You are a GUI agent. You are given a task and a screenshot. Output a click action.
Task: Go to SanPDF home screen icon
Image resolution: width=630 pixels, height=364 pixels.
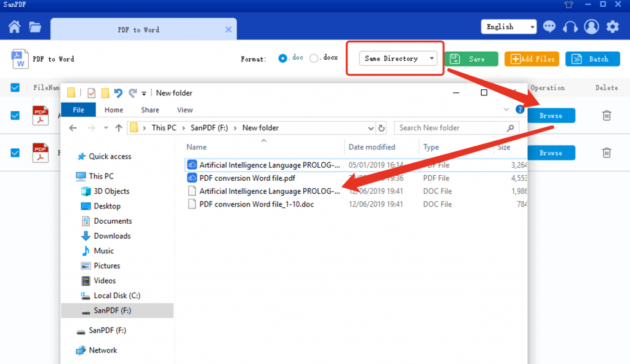(x=15, y=27)
